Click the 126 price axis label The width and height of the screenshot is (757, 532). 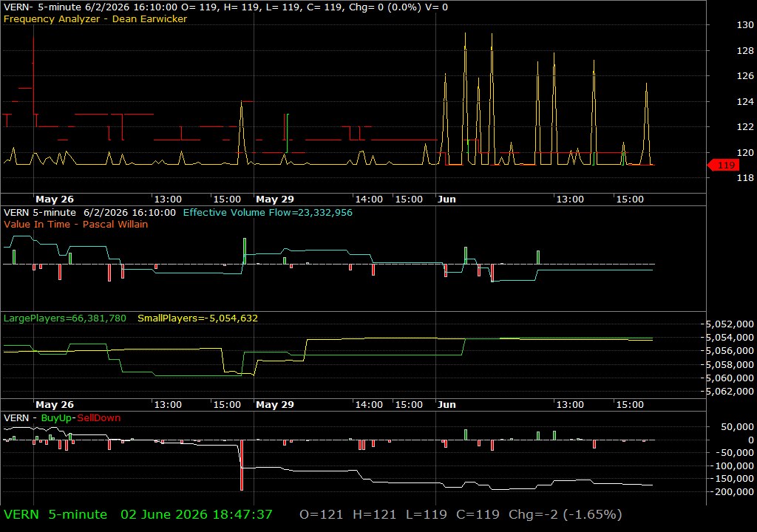[745, 76]
